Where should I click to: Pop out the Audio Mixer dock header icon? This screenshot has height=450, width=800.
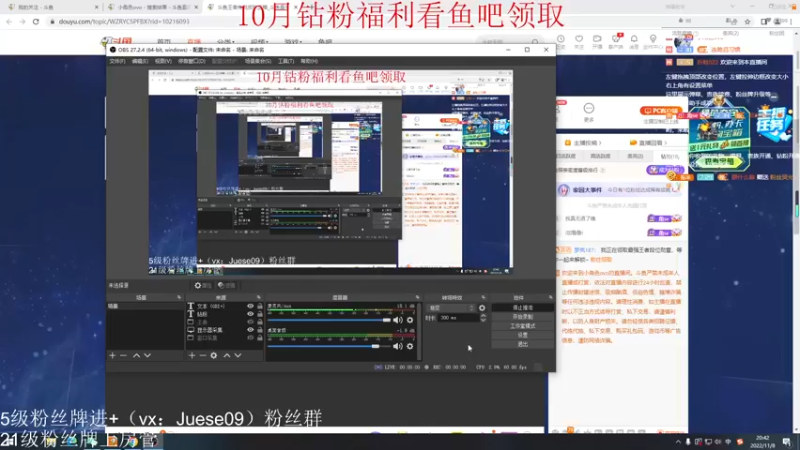tap(417, 297)
